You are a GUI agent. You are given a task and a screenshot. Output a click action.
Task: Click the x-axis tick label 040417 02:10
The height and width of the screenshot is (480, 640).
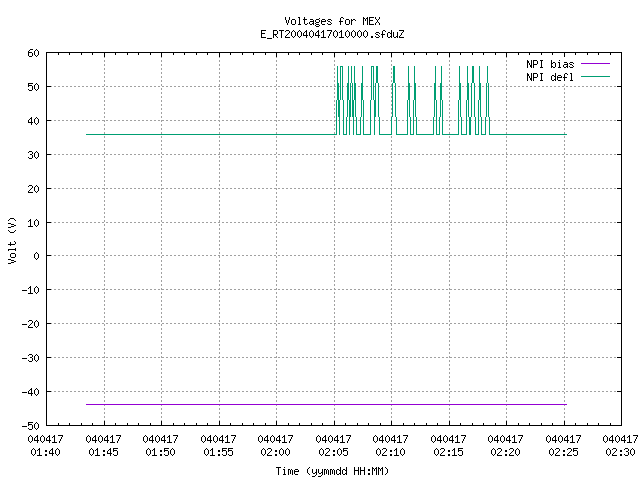[x=391, y=446]
